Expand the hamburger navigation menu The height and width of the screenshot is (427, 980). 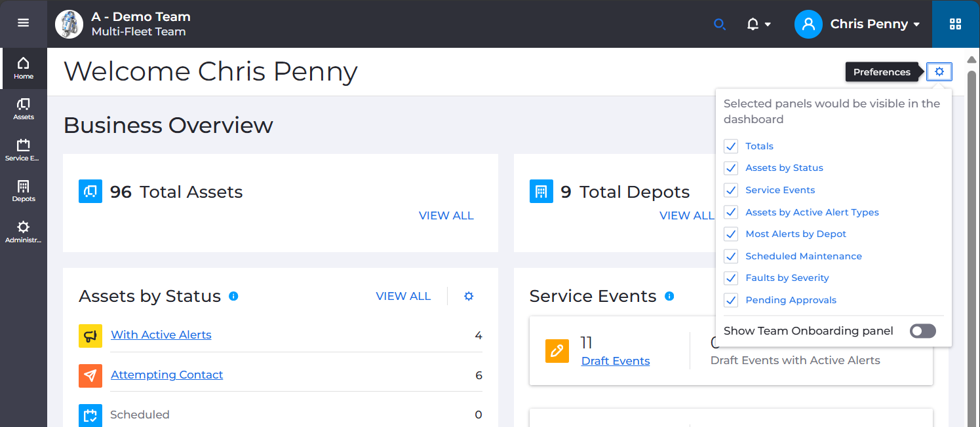coord(24,23)
